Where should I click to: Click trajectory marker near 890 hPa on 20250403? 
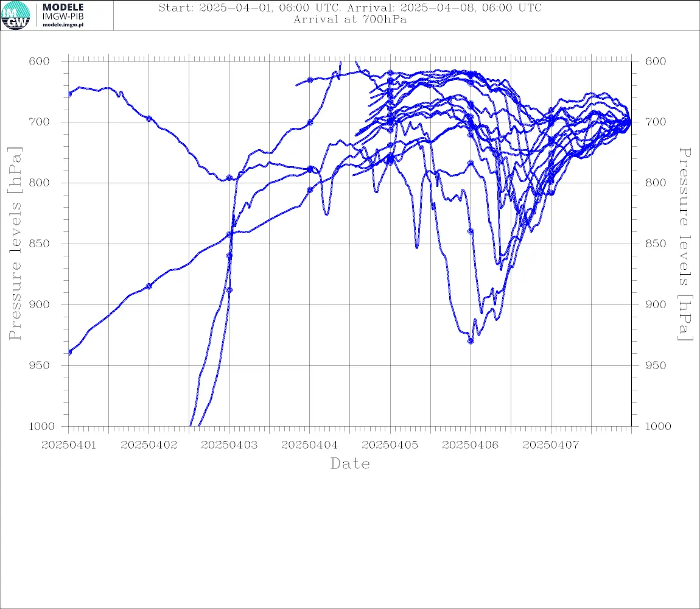point(229,290)
